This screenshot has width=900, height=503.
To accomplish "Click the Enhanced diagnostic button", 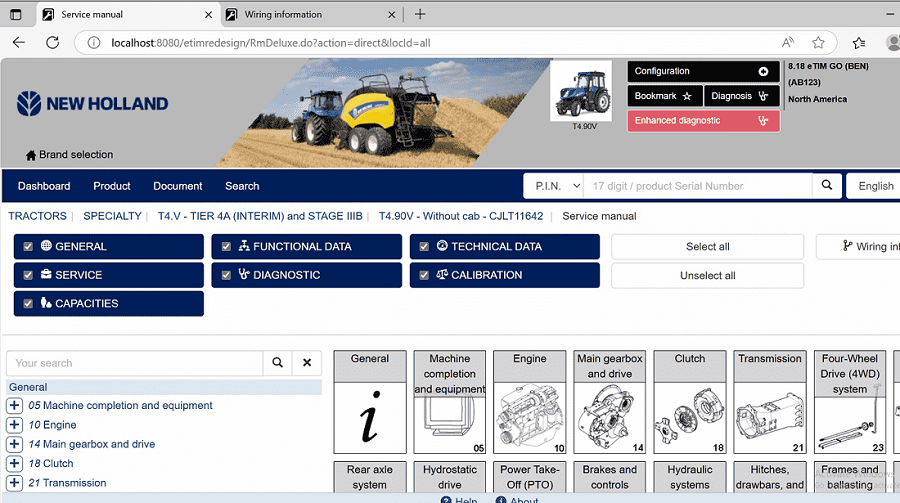I will click(703, 121).
